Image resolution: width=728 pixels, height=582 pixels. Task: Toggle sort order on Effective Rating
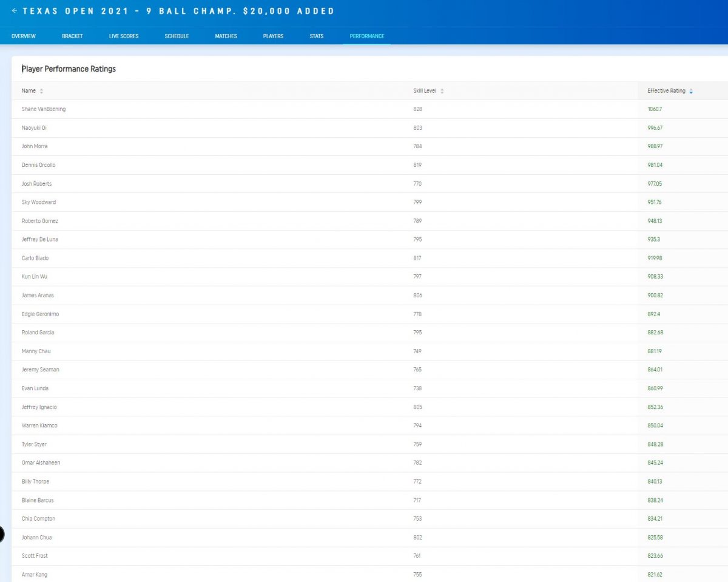tap(691, 91)
